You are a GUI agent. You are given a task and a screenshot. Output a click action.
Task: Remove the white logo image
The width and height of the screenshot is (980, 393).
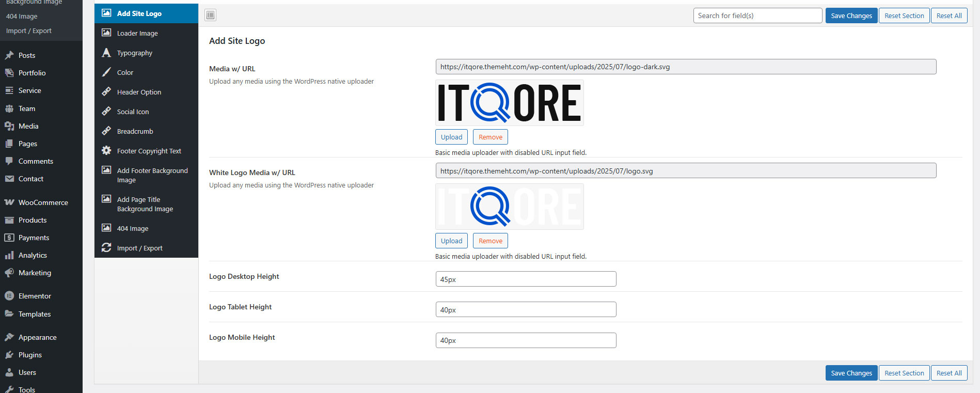(x=490, y=241)
